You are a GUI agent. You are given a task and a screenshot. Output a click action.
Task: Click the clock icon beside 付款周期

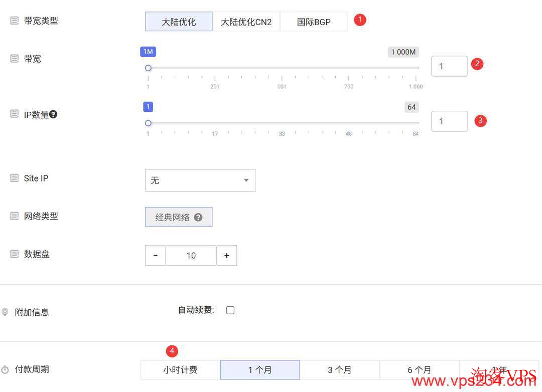coord(5,369)
